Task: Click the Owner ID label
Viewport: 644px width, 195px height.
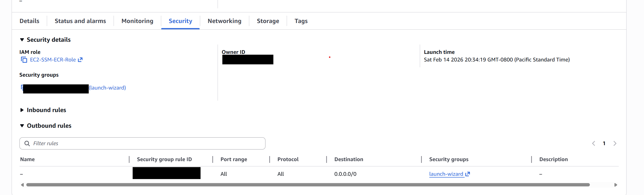Action: click(x=233, y=52)
